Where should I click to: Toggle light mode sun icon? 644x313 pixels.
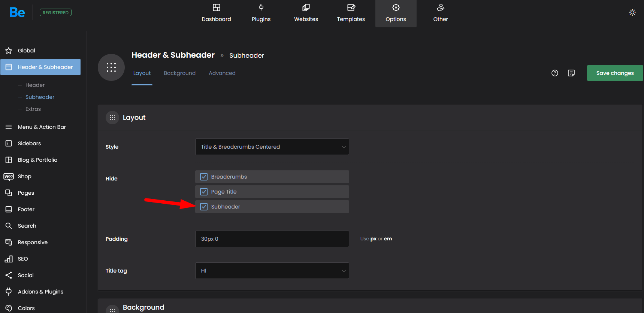[632, 12]
